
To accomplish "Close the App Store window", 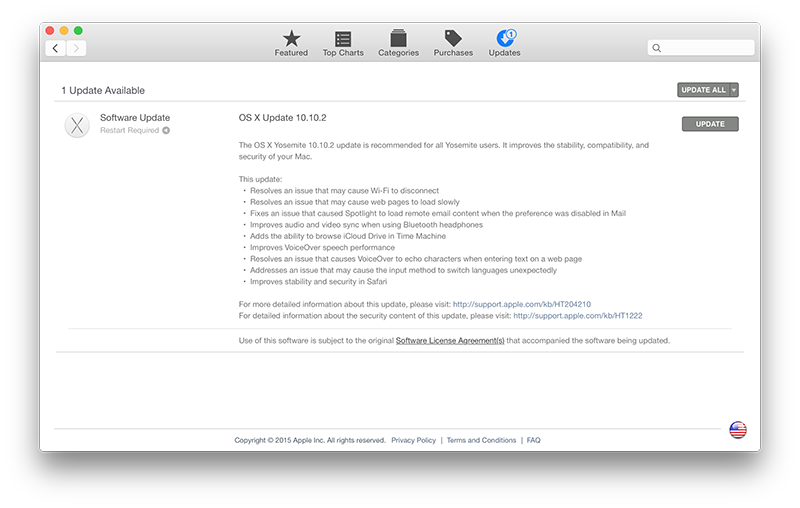I will point(50,31).
